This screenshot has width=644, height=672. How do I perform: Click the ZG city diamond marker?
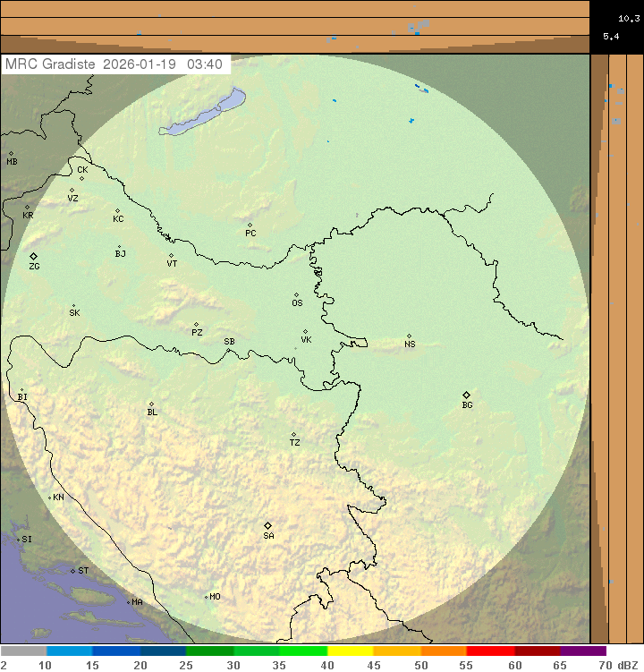tap(33, 257)
